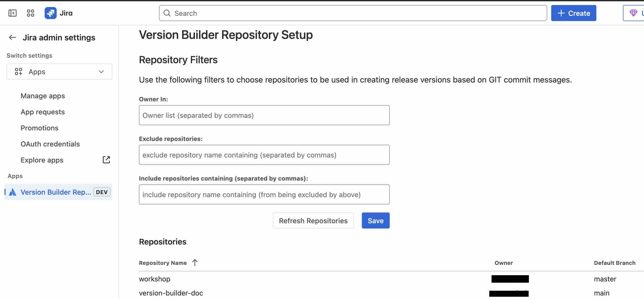644x299 pixels.
Task: Select Version Builder Rep... app item
Action: 58,192
